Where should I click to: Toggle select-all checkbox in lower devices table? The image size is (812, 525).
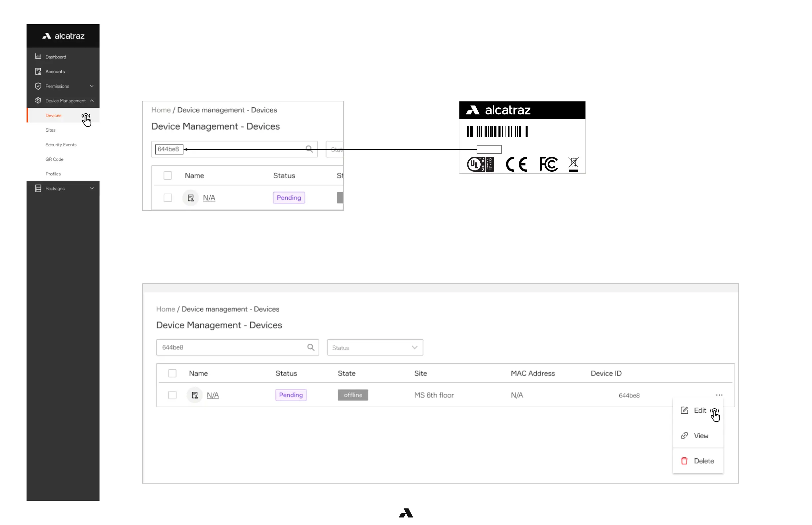pos(172,373)
